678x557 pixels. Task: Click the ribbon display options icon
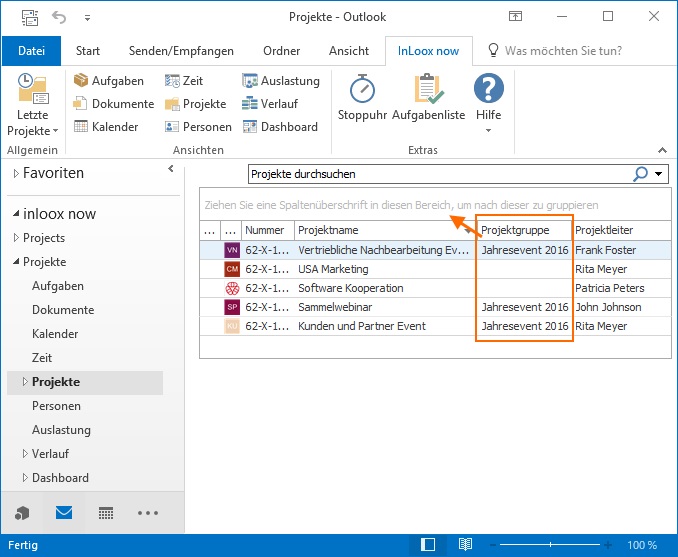(515, 17)
